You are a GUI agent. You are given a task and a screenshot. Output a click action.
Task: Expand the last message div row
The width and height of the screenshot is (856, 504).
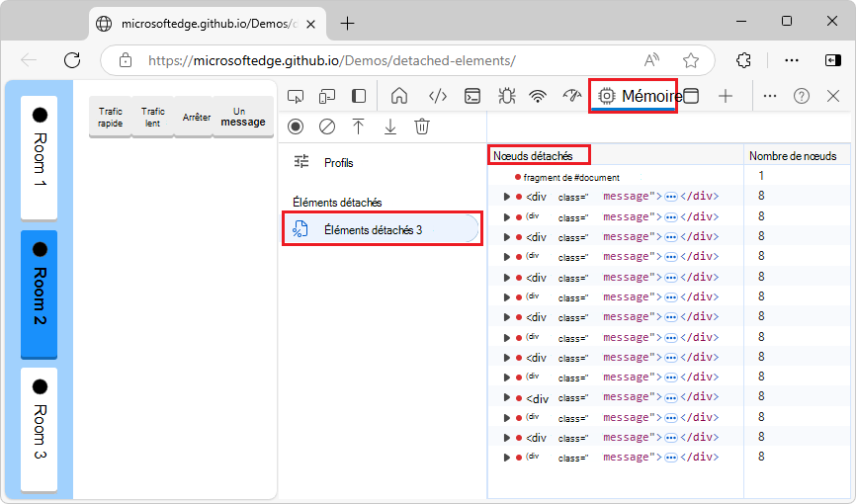[x=506, y=458]
